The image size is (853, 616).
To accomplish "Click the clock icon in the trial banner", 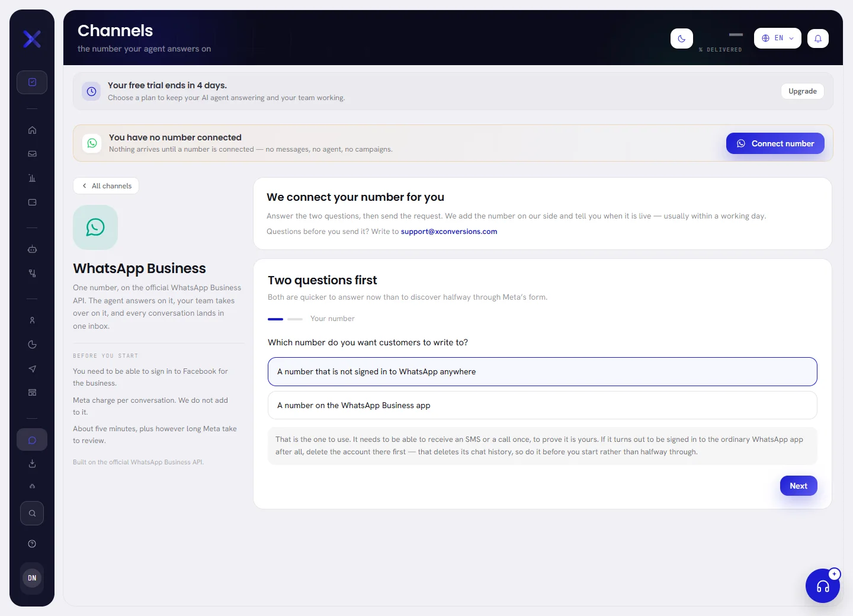I will [x=91, y=91].
